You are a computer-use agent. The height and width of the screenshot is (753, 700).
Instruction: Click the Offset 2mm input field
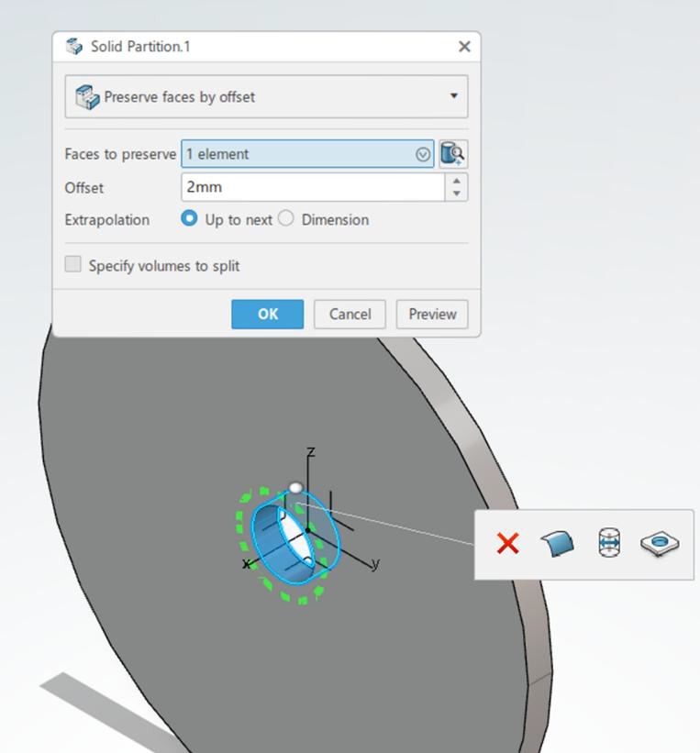coord(313,187)
